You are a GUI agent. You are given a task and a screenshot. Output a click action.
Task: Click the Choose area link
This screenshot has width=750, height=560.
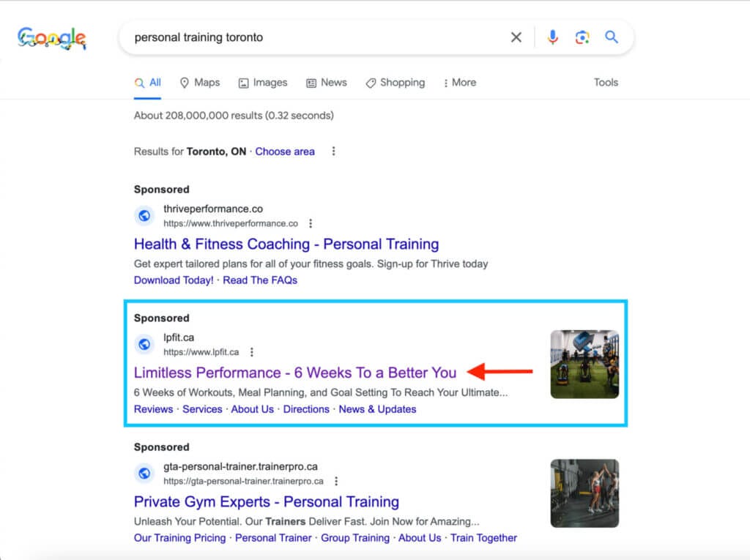pos(285,152)
